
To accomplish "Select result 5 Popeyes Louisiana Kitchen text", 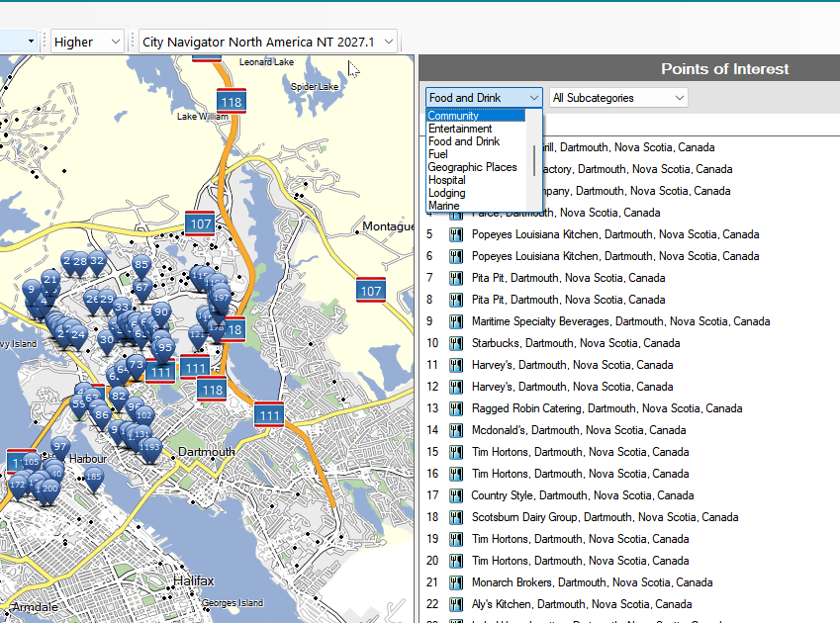I will (x=615, y=234).
